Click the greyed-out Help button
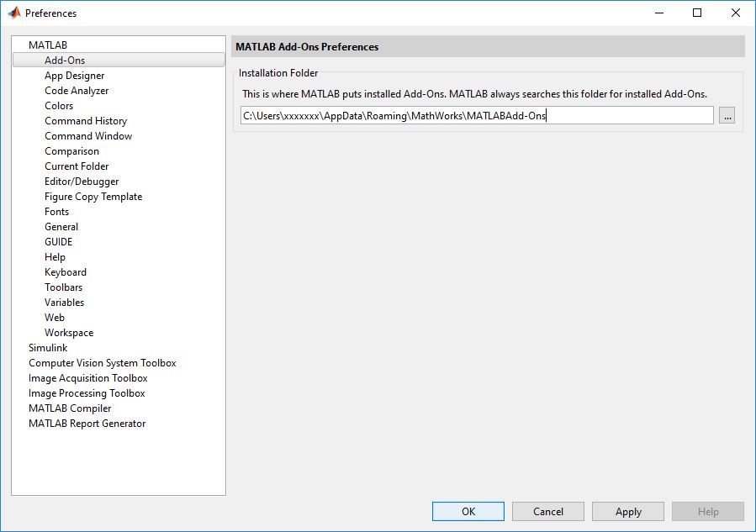Viewport: 756px width, 532px height. point(708,511)
